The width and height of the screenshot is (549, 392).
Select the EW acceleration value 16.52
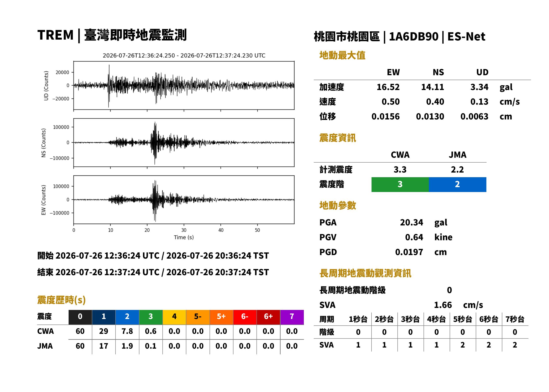click(388, 87)
